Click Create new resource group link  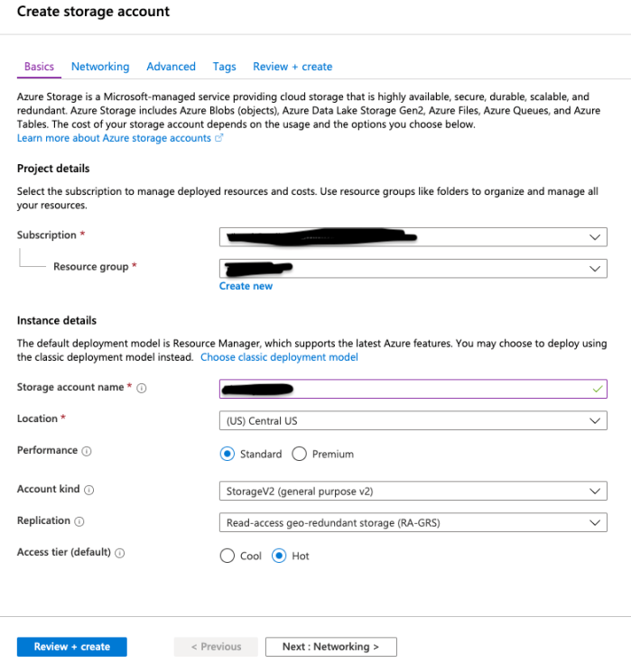[x=246, y=286]
